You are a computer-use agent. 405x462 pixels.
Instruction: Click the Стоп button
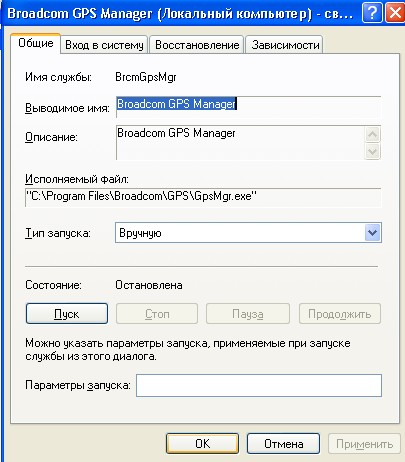click(x=157, y=314)
